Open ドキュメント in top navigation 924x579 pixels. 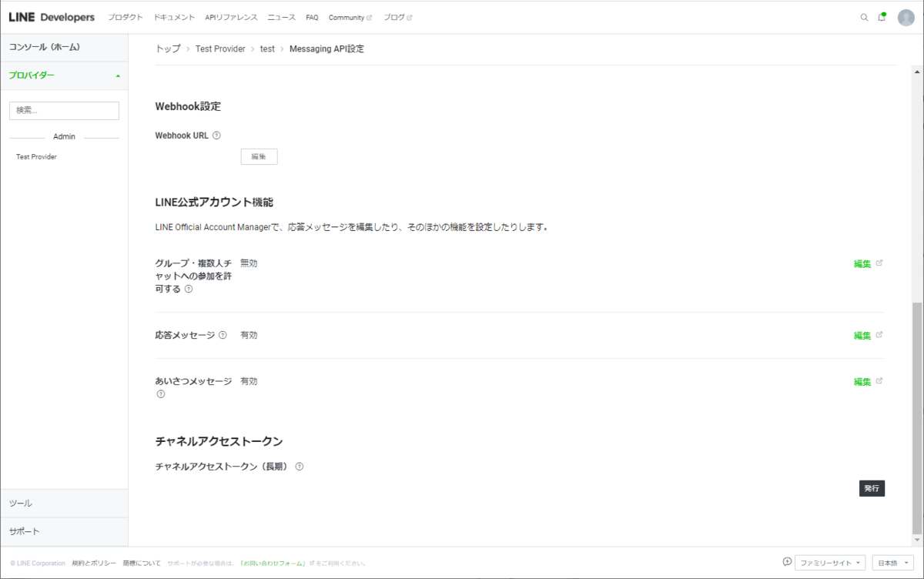tap(174, 17)
